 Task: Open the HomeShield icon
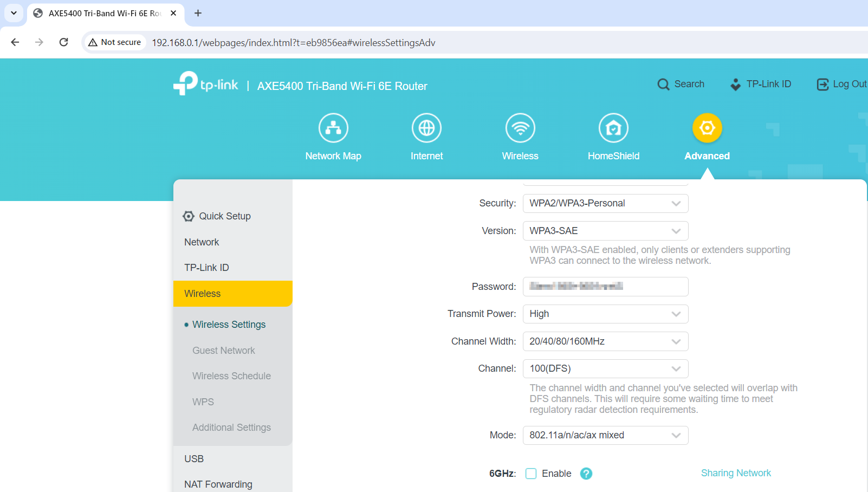613,128
